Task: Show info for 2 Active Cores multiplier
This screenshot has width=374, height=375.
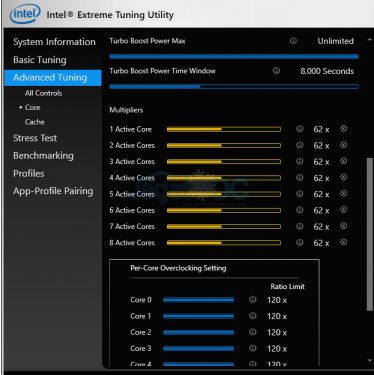Action: pos(300,145)
